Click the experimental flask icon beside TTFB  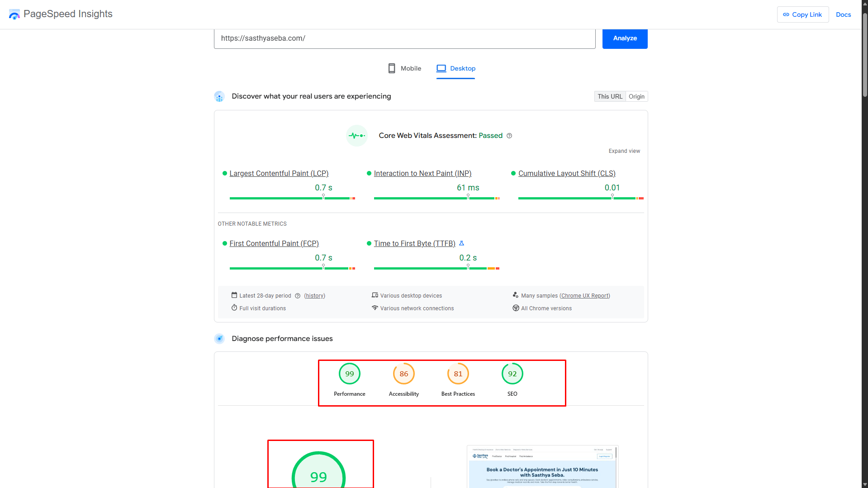coord(461,243)
